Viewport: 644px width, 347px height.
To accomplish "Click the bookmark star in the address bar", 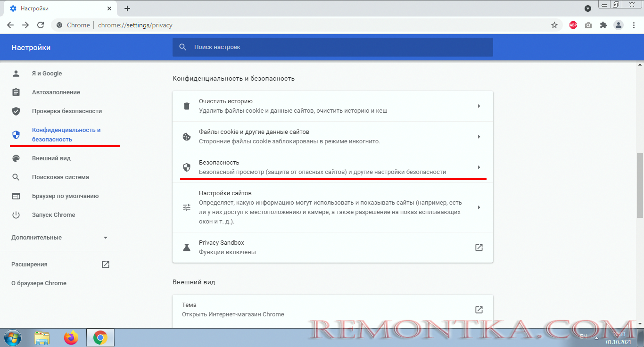I will (555, 25).
